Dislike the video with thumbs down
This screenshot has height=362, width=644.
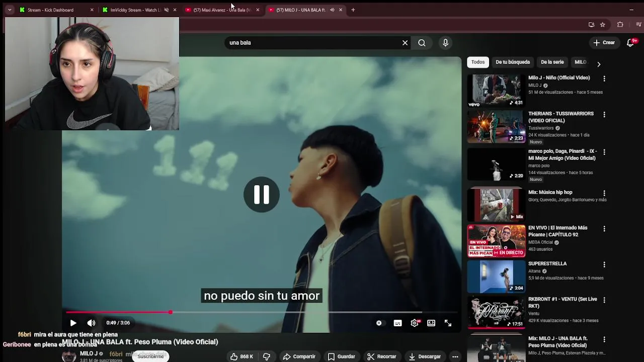pos(267,356)
